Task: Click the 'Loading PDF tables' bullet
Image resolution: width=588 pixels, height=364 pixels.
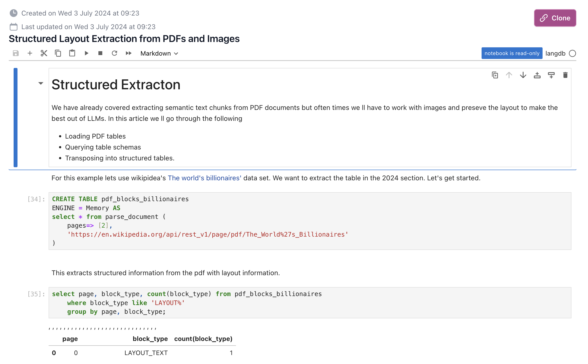Action: coord(95,136)
